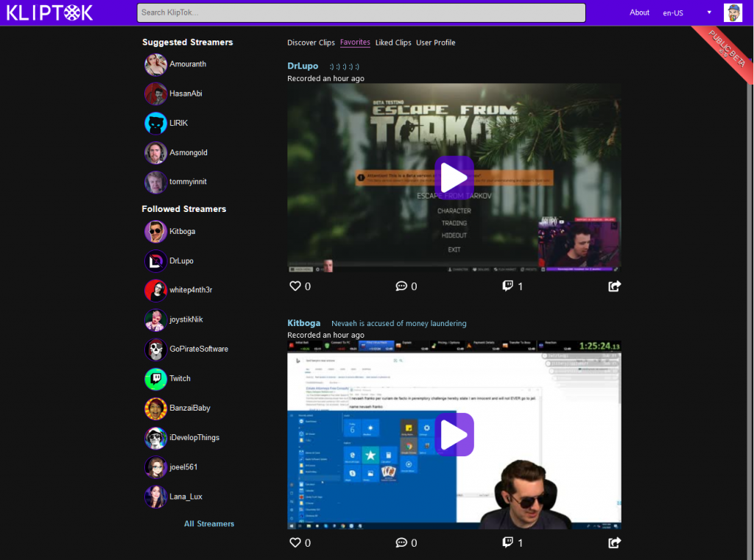
Task: Open the DrLupo clip smiley-faces title
Action: tap(344, 66)
